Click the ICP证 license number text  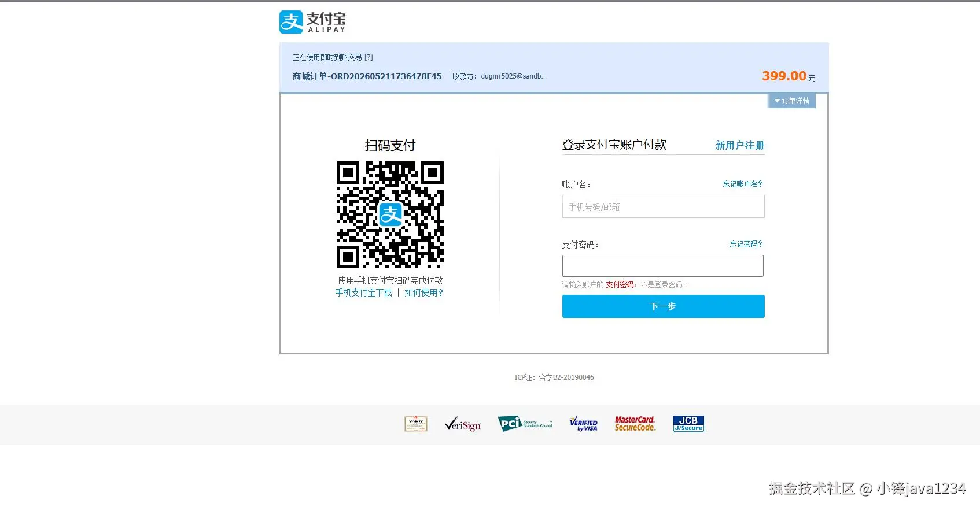554,377
